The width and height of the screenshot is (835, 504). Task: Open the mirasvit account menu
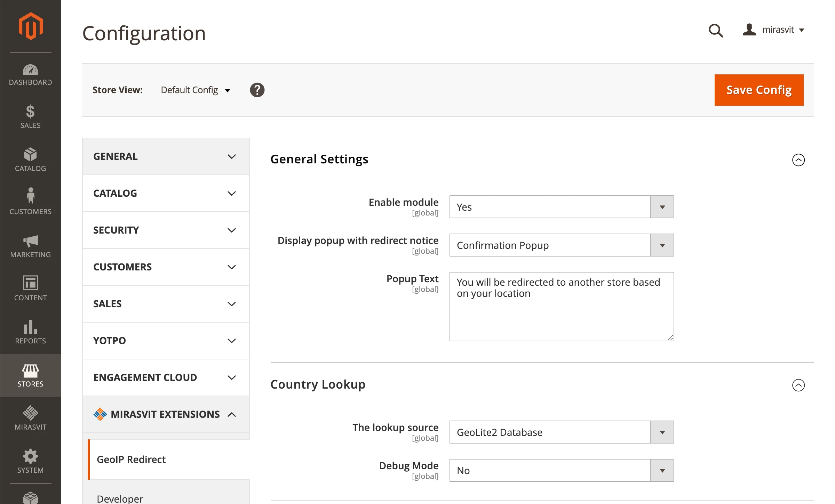(774, 30)
